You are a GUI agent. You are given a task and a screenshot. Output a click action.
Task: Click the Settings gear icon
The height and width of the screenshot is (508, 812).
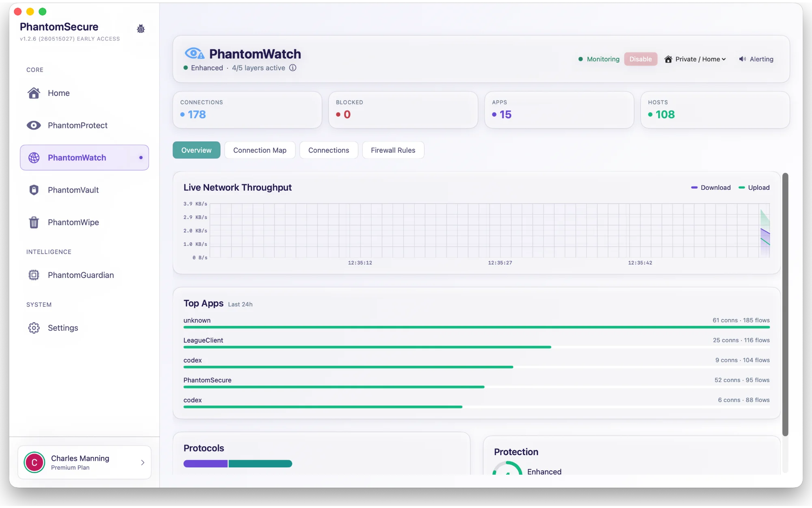click(34, 328)
